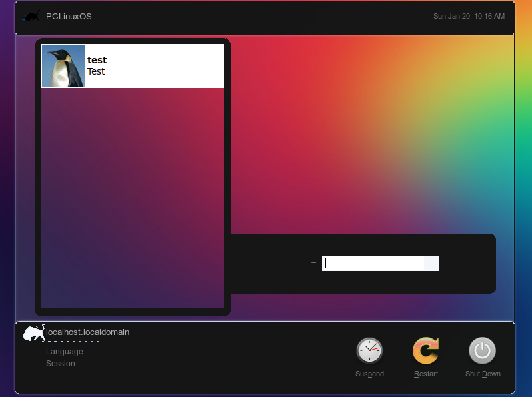Click empty area of user list panel
The image size is (532, 397).
click(x=132, y=200)
